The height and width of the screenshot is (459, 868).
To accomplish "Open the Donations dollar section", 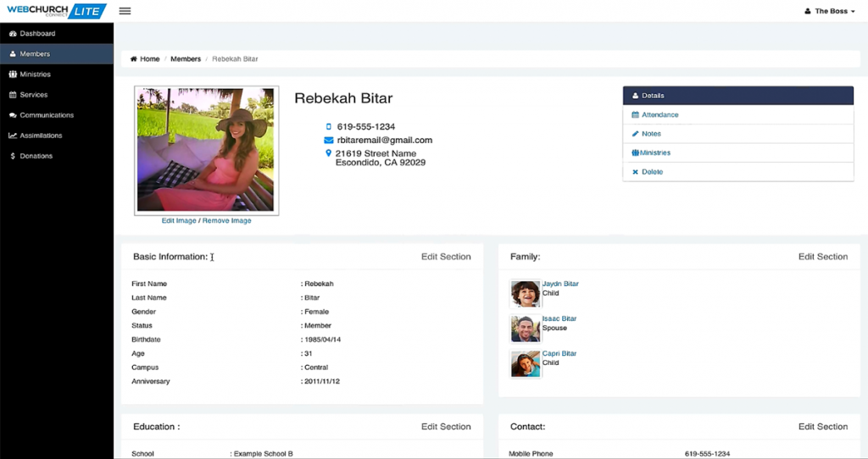I will point(36,156).
